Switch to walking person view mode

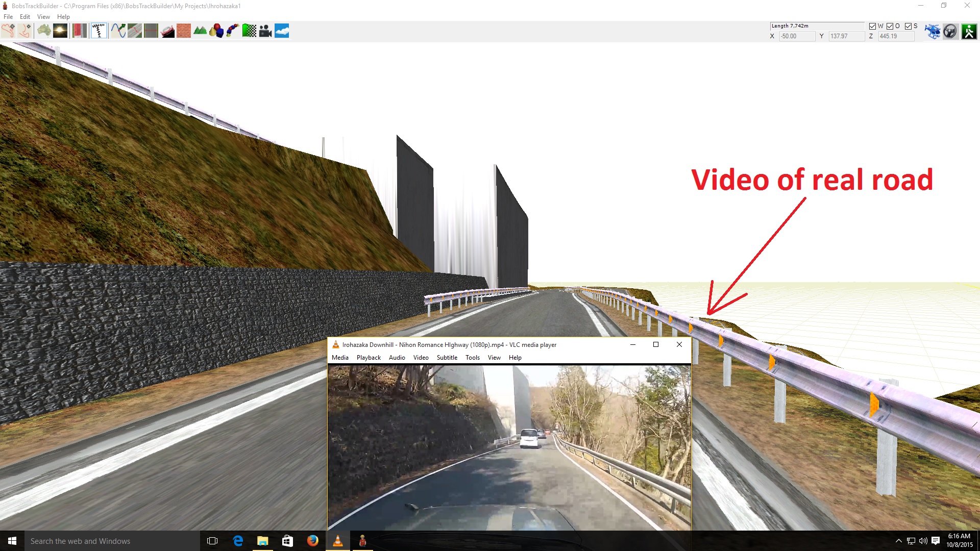pos(969,32)
